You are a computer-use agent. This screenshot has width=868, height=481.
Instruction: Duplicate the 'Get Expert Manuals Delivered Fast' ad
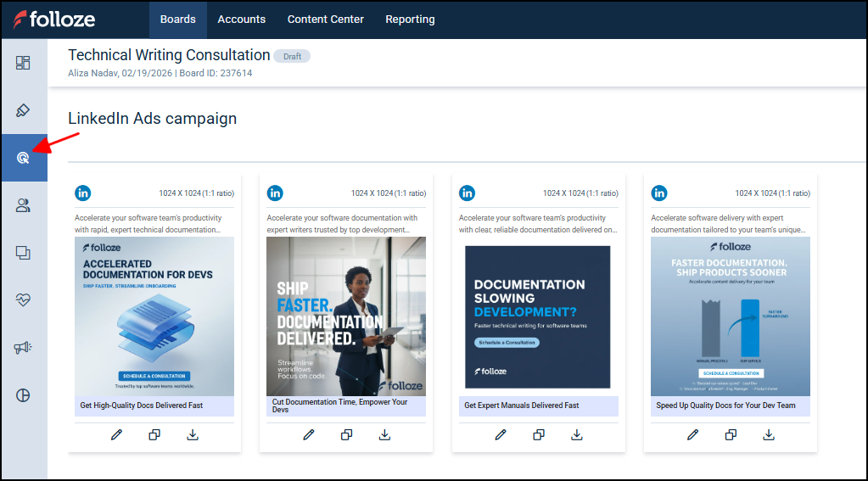539,435
